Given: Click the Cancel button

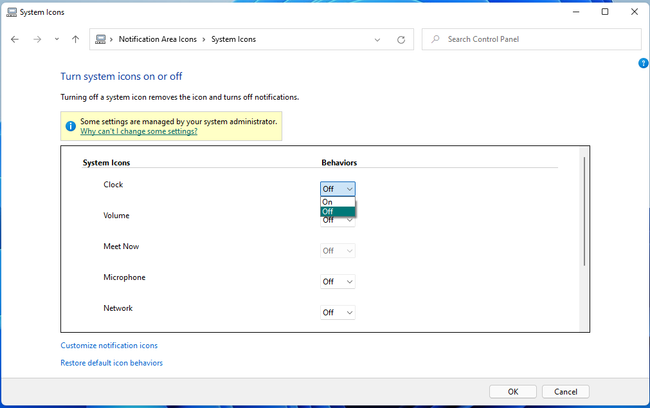Looking at the screenshot, I should coord(565,391).
